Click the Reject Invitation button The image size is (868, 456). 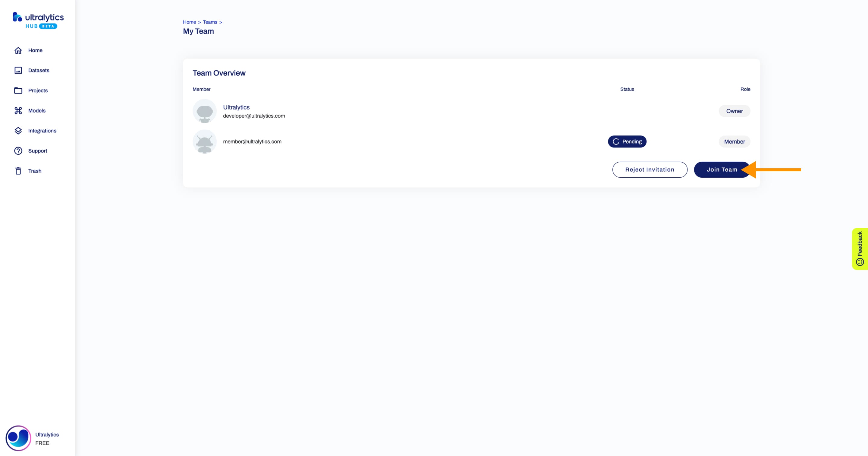click(x=650, y=169)
